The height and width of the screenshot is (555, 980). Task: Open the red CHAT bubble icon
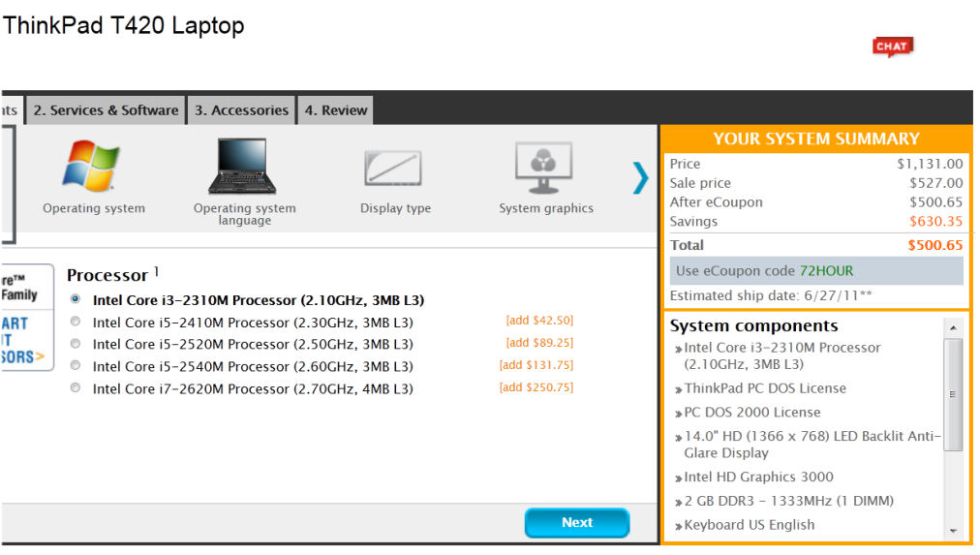tap(891, 46)
